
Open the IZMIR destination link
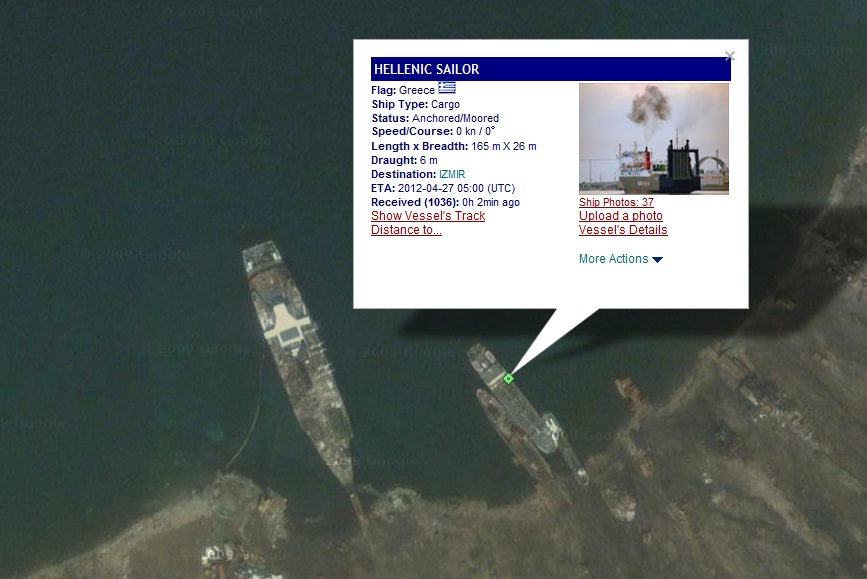[452, 174]
